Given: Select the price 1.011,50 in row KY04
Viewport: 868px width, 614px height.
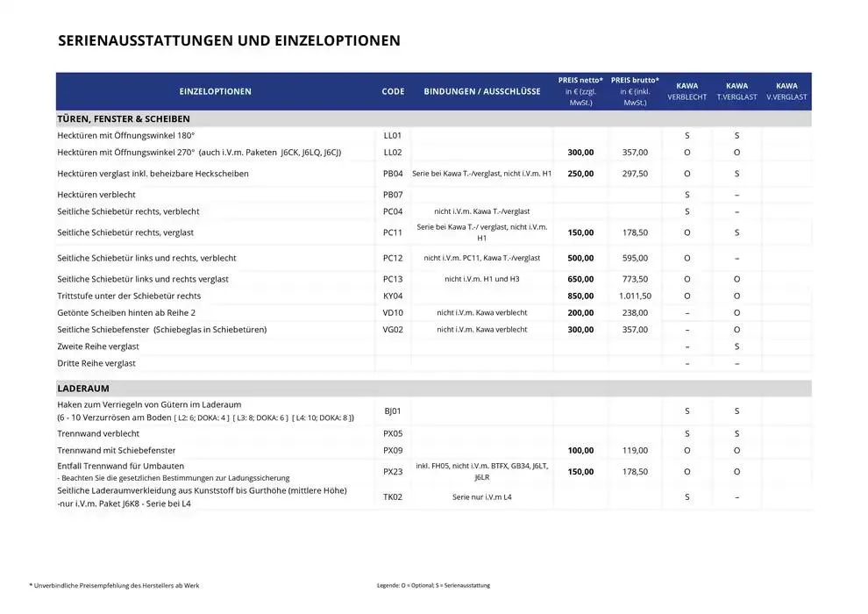Looking at the screenshot, I should pos(635,296).
